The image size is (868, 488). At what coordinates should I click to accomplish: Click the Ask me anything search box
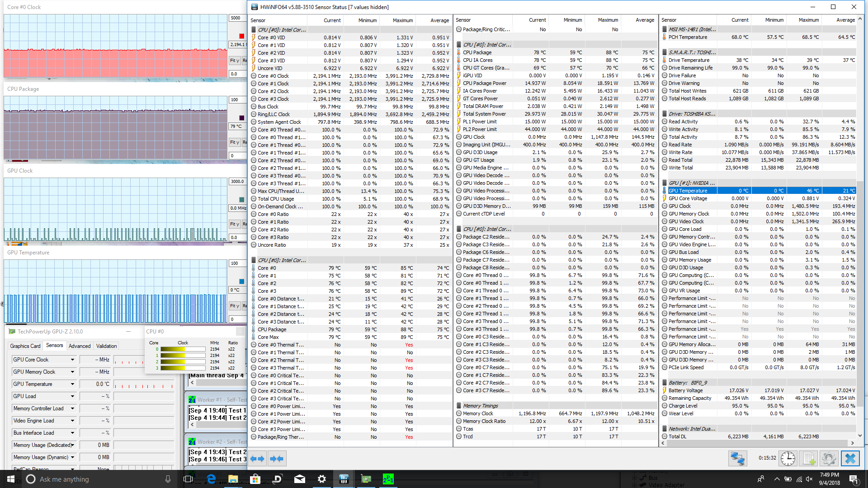[99, 479]
